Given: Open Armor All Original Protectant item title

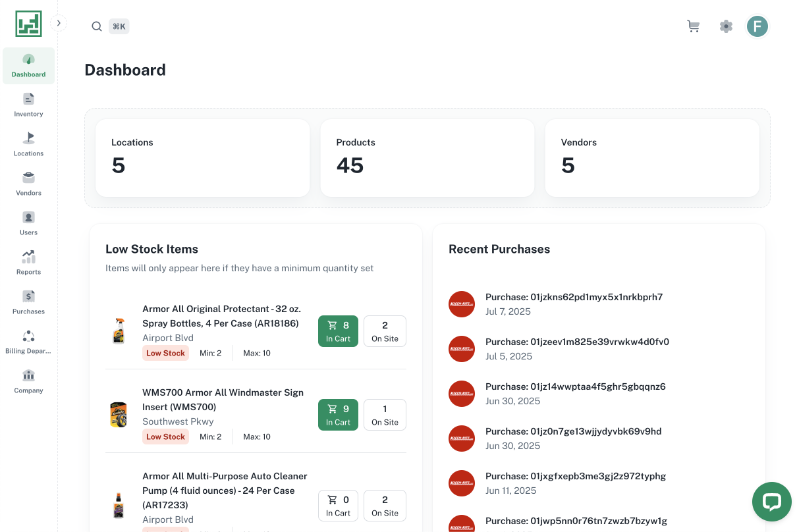Looking at the screenshot, I should (221, 316).
